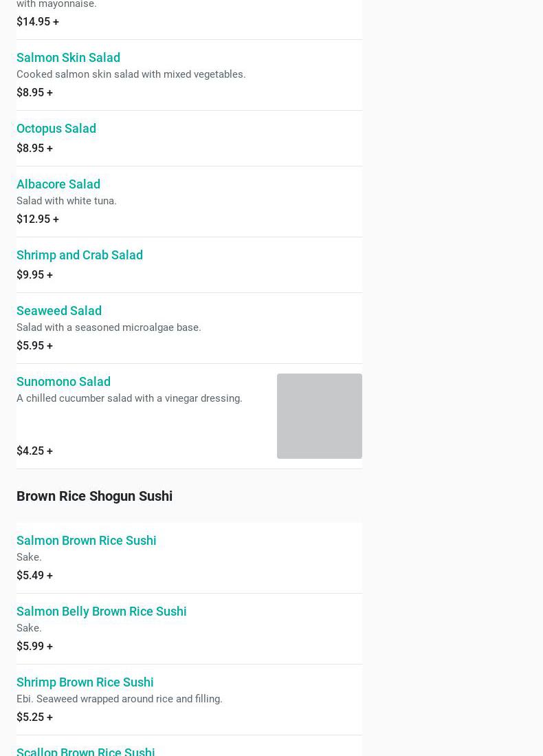Viewport: 543px width, 756px height.
Task: Select Salmon Belly Brown Rice Sushi
Action: [101, 611]
